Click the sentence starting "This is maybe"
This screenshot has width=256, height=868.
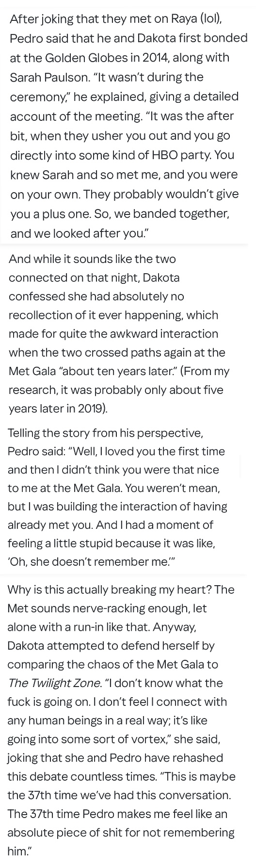[120, 786]
